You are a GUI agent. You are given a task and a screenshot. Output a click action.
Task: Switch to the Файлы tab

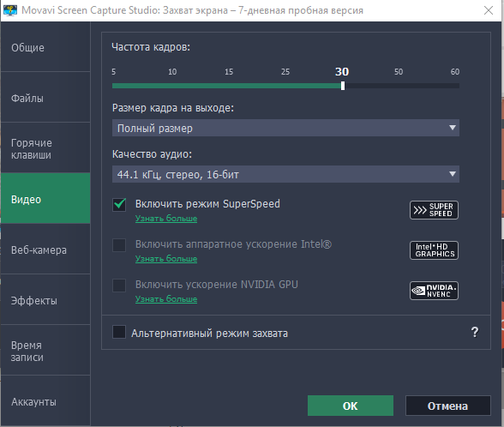pyautogui.click(x=45, y=98)
